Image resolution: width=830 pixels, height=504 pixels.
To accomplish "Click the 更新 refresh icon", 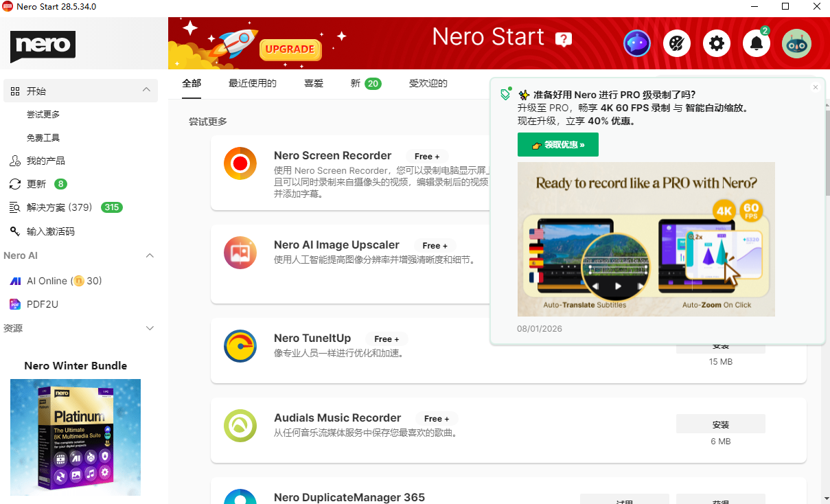I will tap(15, 184).
